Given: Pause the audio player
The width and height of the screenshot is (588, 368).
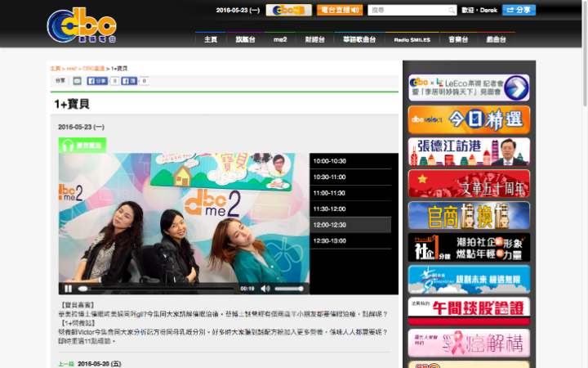Looking at the screenshot, I should coord(68,289).
